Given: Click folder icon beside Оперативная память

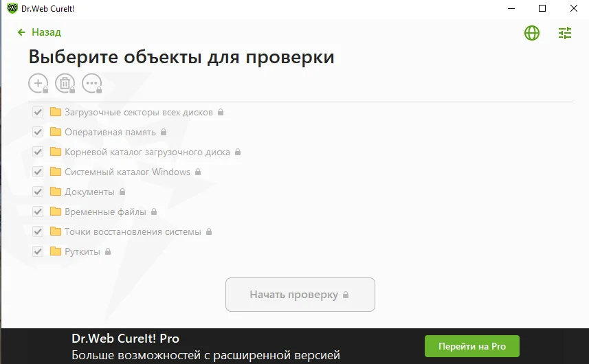Looking at the screenshot, I should tap(56, 132).
